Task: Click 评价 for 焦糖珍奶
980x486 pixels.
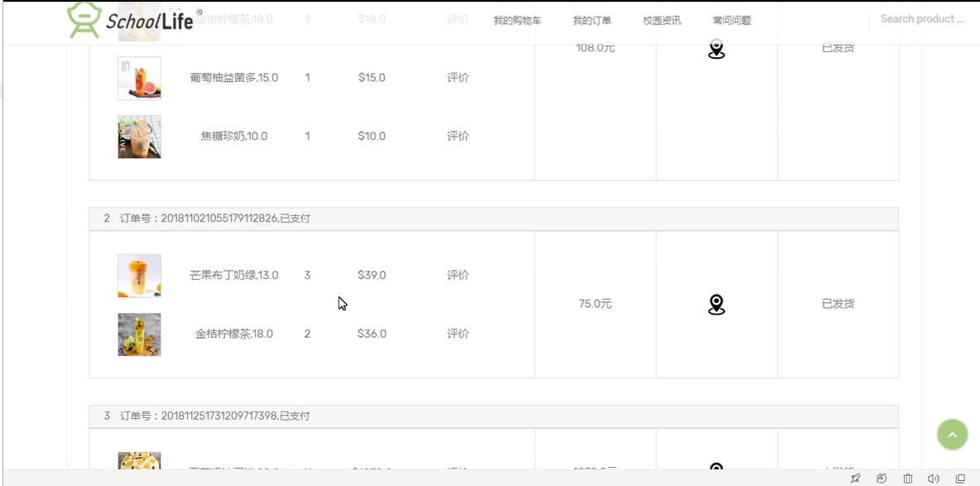Action: pos(458,136)
